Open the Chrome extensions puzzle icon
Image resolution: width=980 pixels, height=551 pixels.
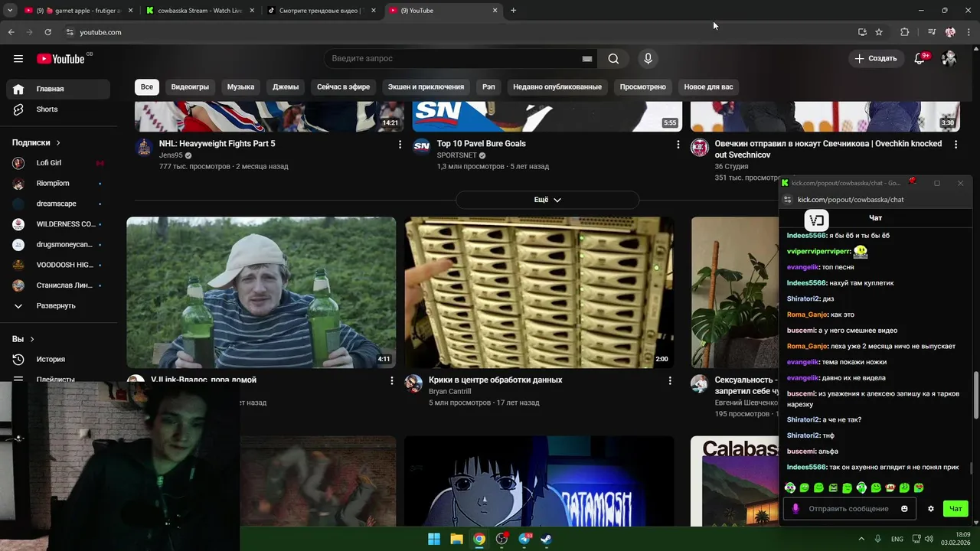pos(904,32)
